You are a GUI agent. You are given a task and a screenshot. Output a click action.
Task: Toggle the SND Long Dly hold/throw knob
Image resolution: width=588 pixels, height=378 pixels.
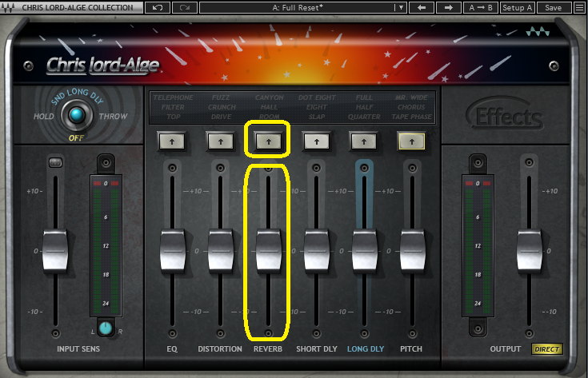[x=77, y=116]
